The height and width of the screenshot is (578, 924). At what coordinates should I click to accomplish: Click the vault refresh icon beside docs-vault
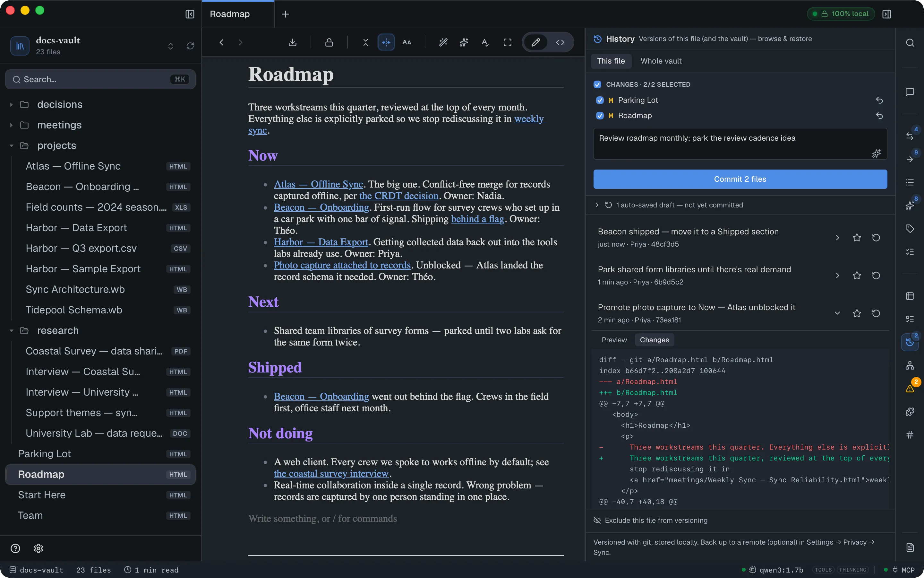coord(190,46)
